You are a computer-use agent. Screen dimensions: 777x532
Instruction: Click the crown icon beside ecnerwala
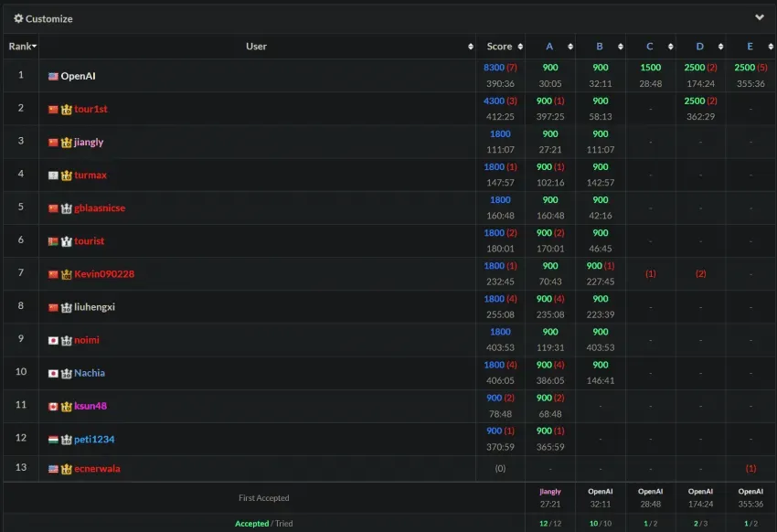coord(67,469)
